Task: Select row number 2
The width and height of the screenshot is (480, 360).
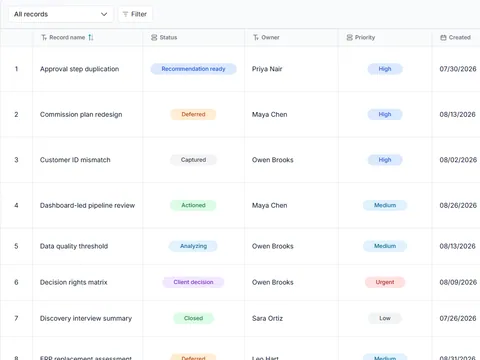Action: pyautogui.click(x=16, y=114)
